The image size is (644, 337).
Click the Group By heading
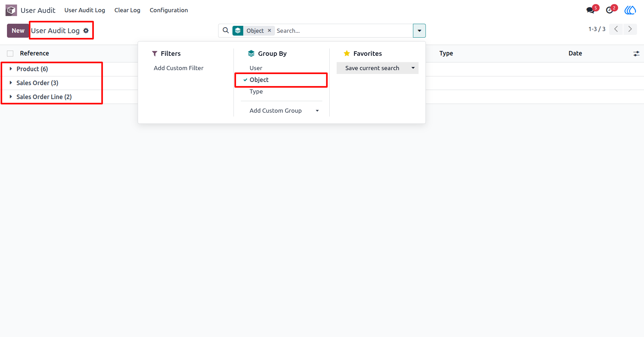[x=267, y=54]
